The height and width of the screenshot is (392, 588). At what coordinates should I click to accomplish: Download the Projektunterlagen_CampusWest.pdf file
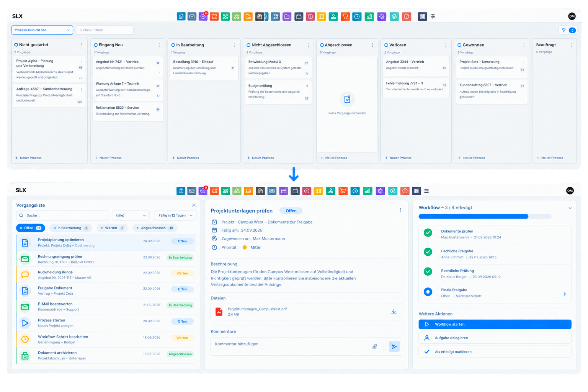point(394,312)
